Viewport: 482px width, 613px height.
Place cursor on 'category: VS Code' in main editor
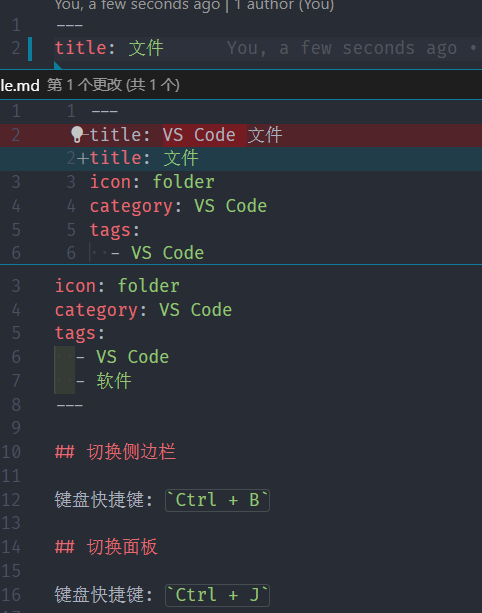coord(143,310)
